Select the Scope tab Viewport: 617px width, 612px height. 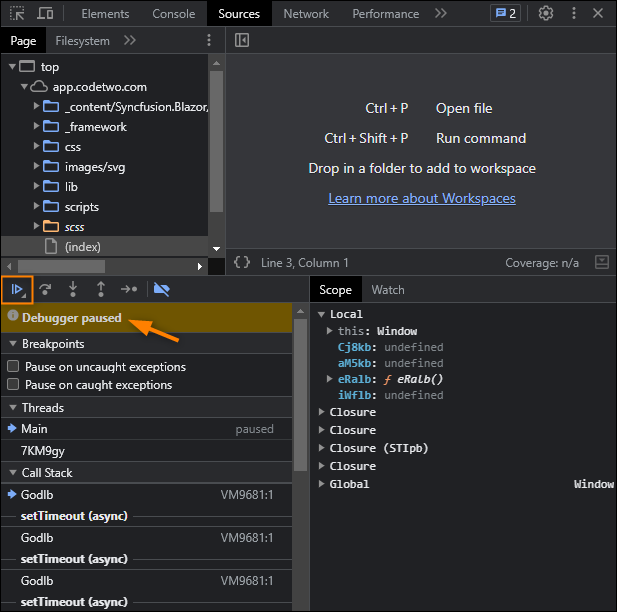(x=335, y=290)
